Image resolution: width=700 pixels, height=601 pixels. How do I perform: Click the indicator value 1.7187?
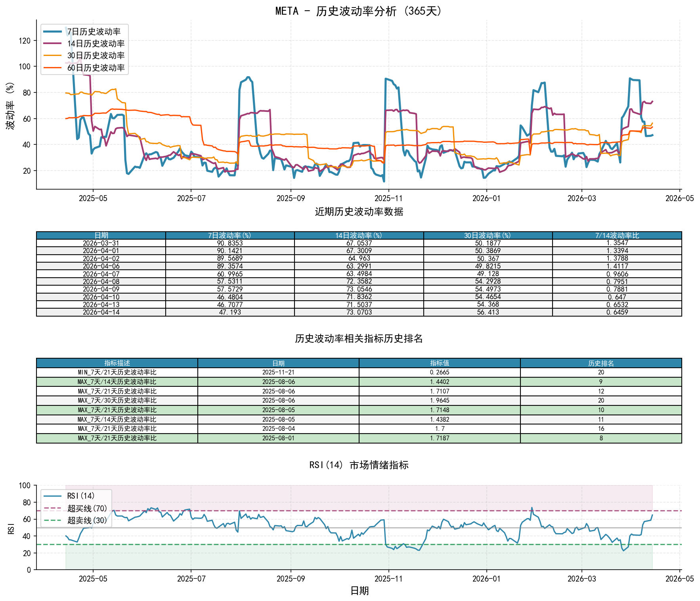point(440,438)
